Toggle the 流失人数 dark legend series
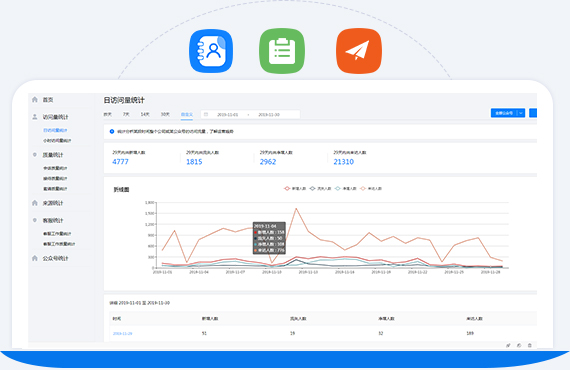Image resolution: width=570 pixels, height=370 pixels. [320, 188]
